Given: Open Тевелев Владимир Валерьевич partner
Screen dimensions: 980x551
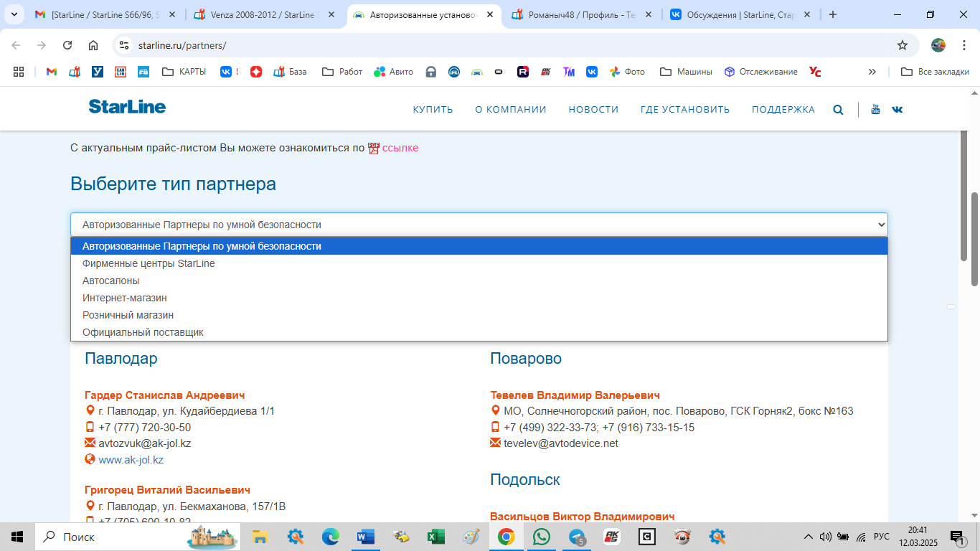Looking at the screenshot, I should 575,395.
